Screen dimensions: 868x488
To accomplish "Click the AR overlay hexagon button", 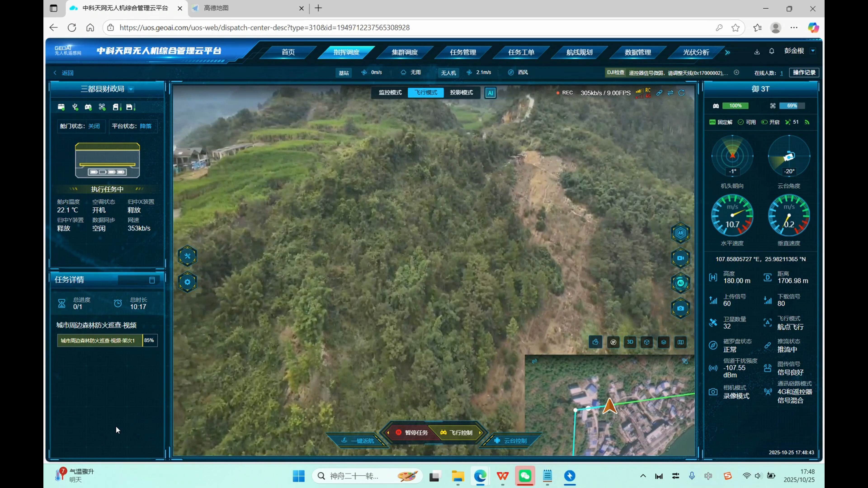I will 680,233.
